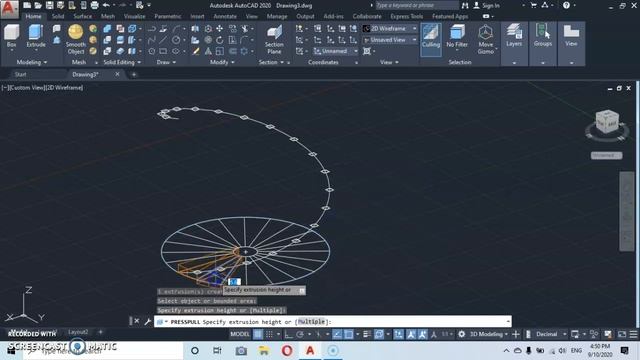Screen dimensions: 640x360
Task: Open the Help question mark icon
Action: [566, 5]
